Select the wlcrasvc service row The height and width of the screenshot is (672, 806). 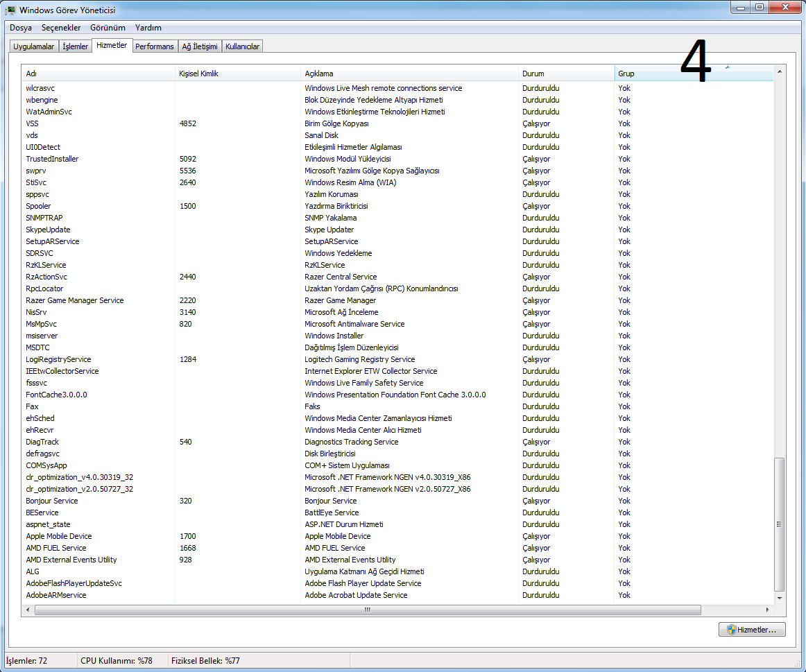pyautogui.click(x=397, y=88)
